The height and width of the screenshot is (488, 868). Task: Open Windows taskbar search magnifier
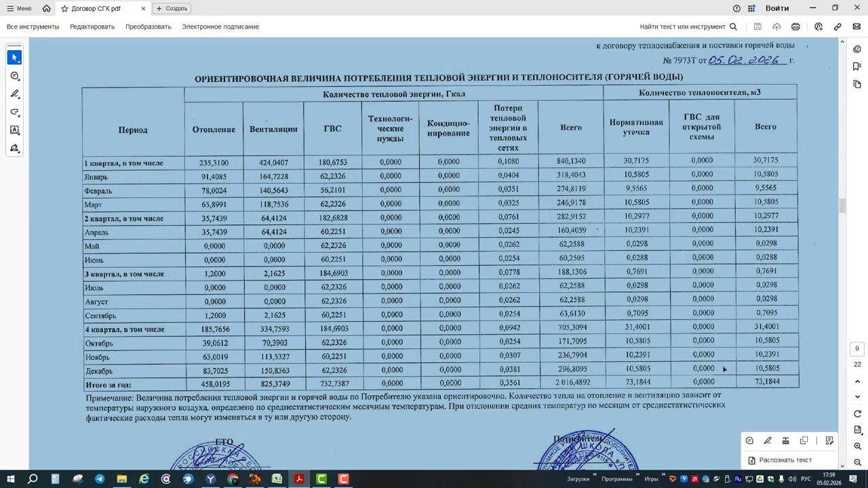click(x=33, y=479)
